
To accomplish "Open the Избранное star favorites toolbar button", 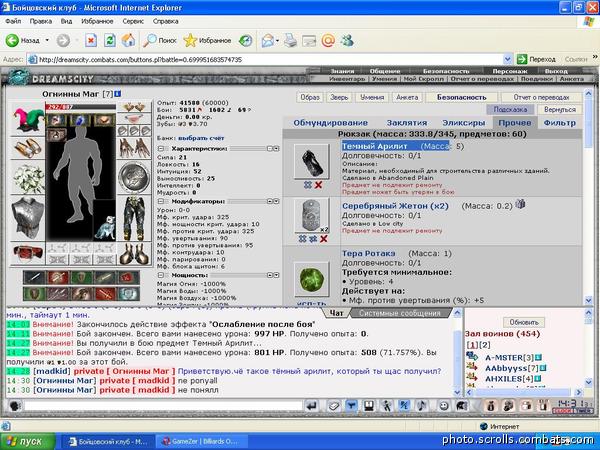I will tap(207, 40).
